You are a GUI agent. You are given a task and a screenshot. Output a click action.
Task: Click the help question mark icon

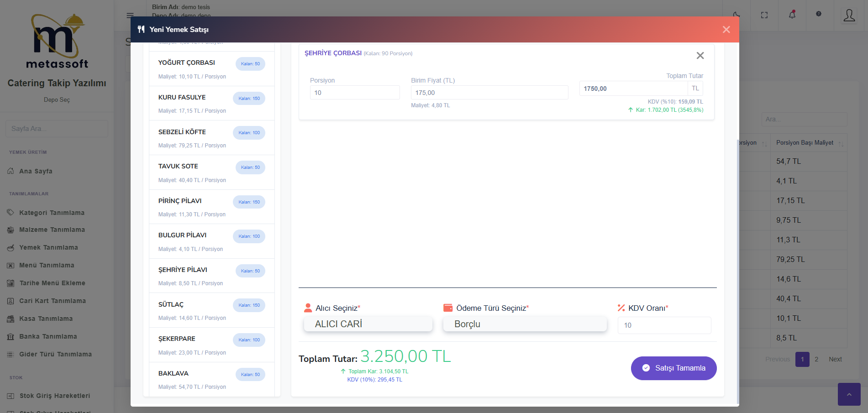pyautogui.click(x=819, y=14)
